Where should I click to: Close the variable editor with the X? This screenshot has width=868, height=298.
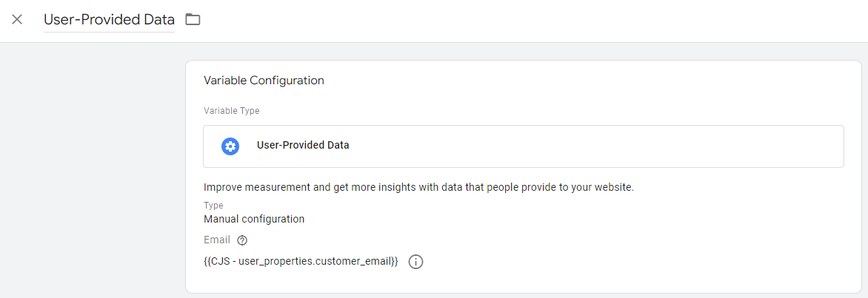point(17,19)
